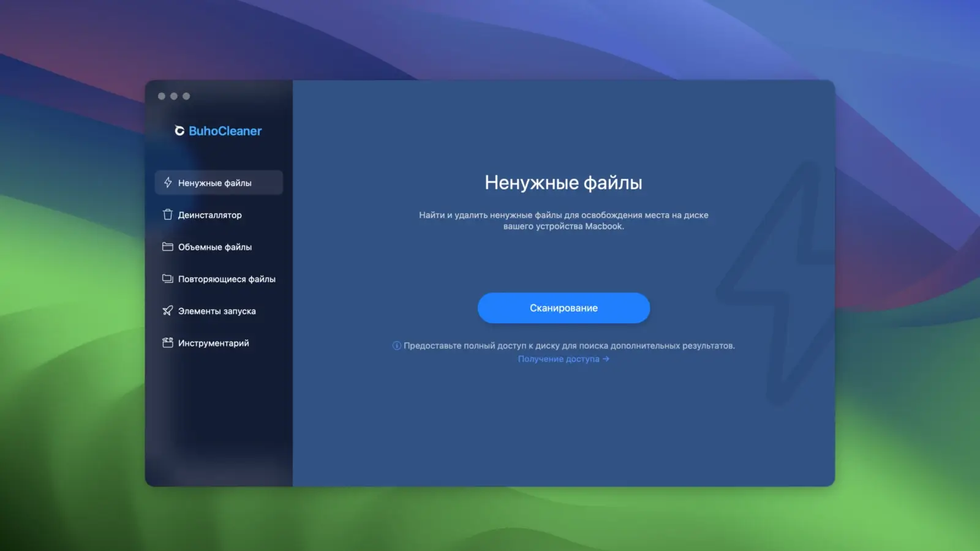Click the folder icon next to Объемные файлы
Viewport: 980px width, 551px height.
(x=168, y=247)
